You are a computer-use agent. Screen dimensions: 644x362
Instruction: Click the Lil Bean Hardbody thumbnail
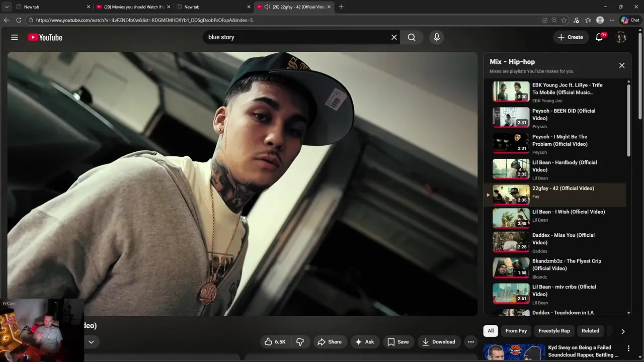pos(511,168)
